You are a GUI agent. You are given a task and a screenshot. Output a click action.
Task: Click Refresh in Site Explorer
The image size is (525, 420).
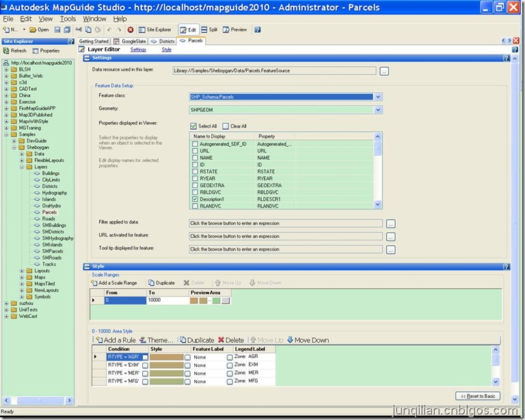15,51
